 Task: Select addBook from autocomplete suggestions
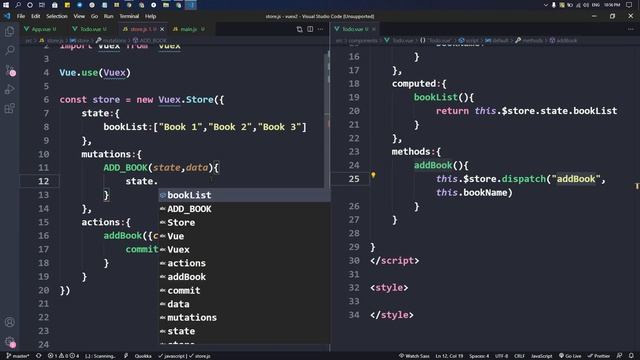pos(244,277)
